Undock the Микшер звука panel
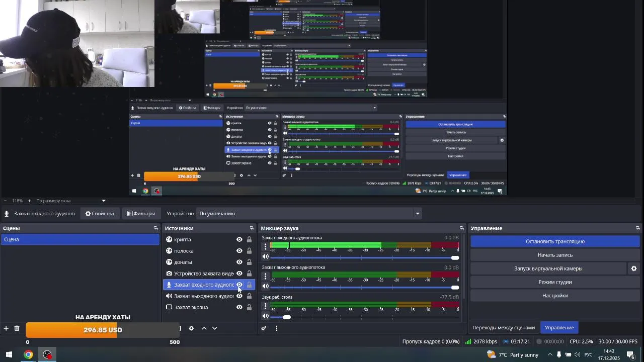Viewport: 644px width, 362px height. click(462, 228)
